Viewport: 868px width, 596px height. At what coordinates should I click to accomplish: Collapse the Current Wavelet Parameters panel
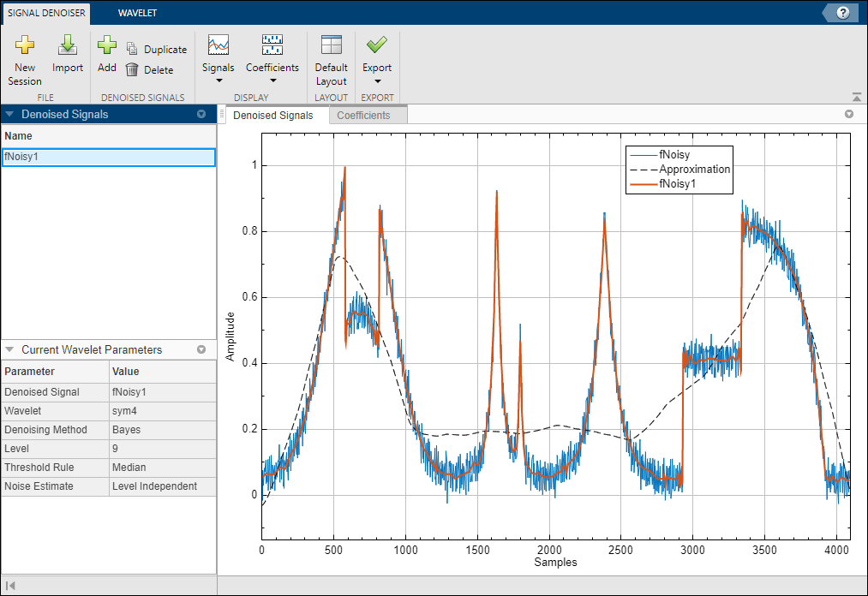pyautogui.click(x=9, y=350)
